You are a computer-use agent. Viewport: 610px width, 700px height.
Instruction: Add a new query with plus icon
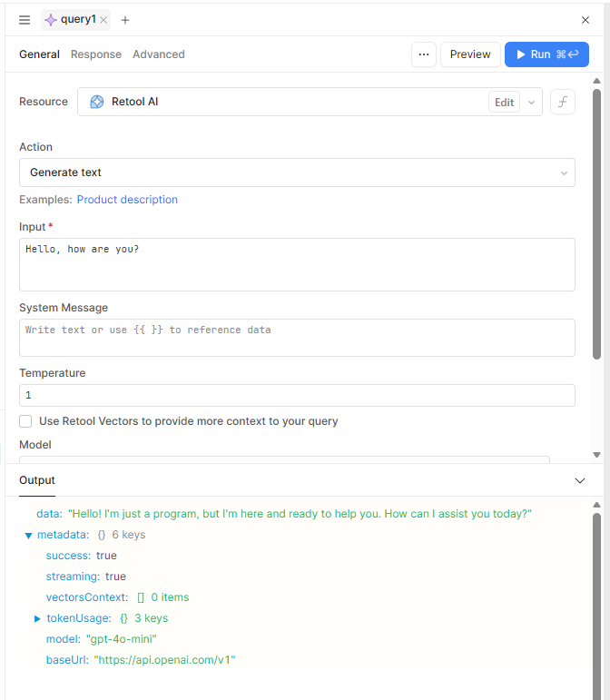[x=125, y=20]
